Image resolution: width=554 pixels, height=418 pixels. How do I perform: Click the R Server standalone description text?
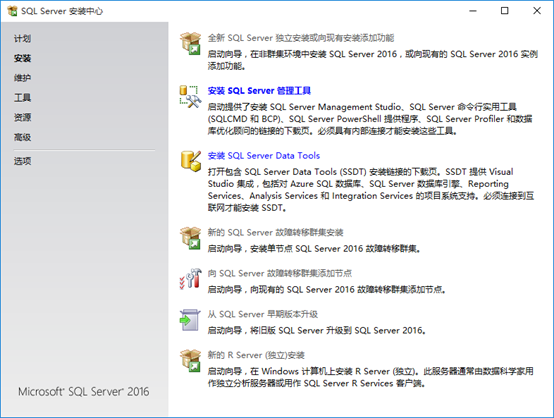[x=370, y=377]
